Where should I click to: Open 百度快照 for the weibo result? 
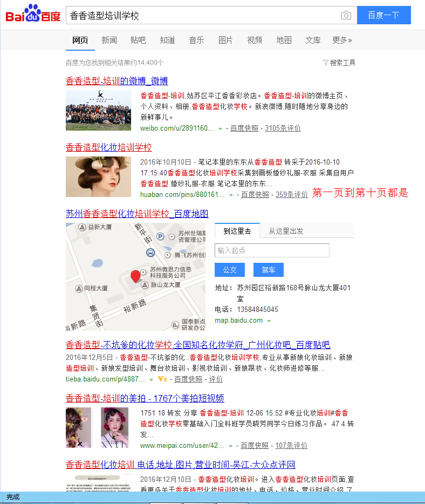pos(244,128)
